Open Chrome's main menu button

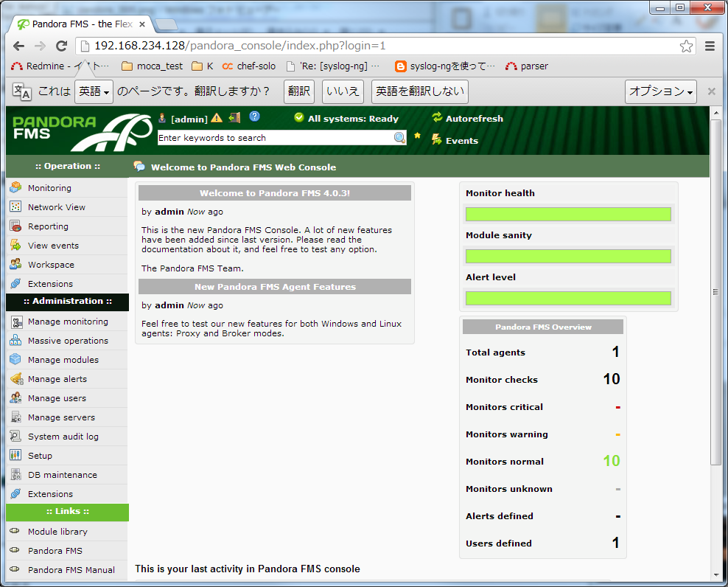[710, 46]
